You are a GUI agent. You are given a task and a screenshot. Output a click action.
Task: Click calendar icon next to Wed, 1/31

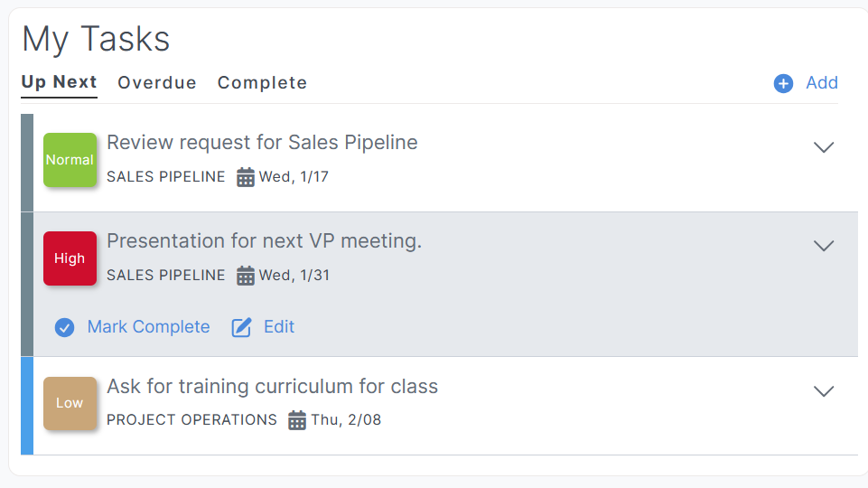pyautogui.click(x=246, y=276)
